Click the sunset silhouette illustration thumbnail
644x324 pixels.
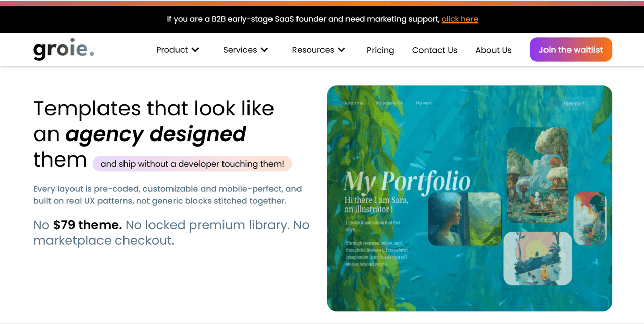point(538,258)
